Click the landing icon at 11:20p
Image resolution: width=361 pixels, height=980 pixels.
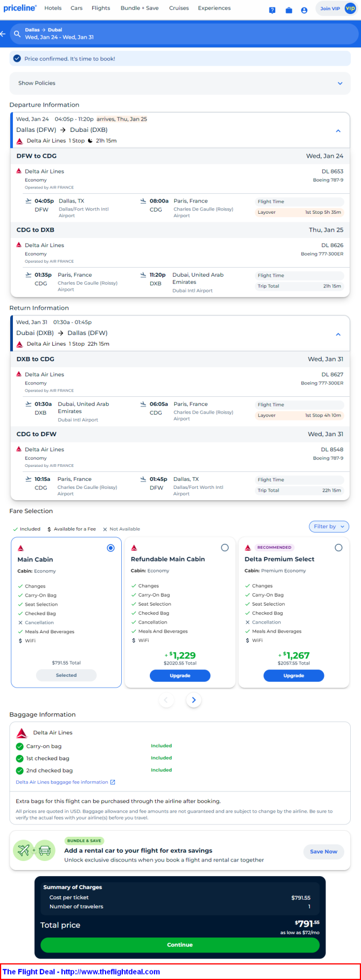143,275
